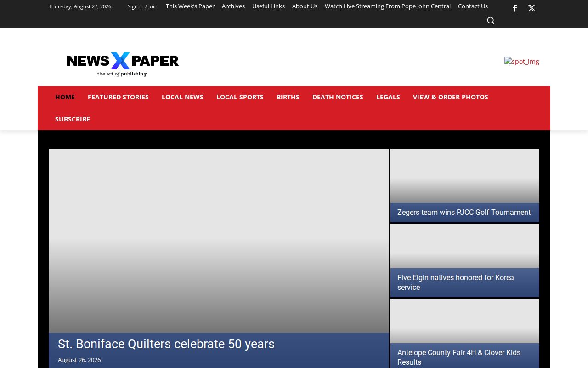588x368 pixels.
Task: Click the Five Elgin natives story image
Action: (465, 246)
